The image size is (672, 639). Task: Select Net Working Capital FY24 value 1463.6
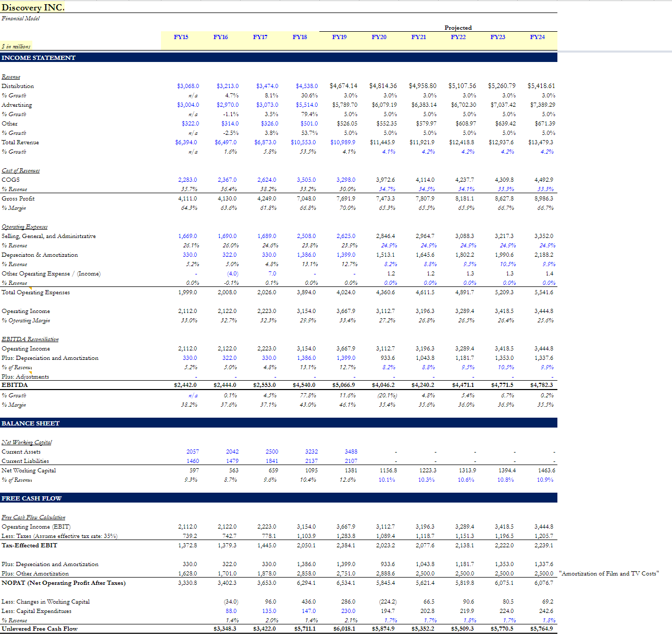tap(546, 470)
